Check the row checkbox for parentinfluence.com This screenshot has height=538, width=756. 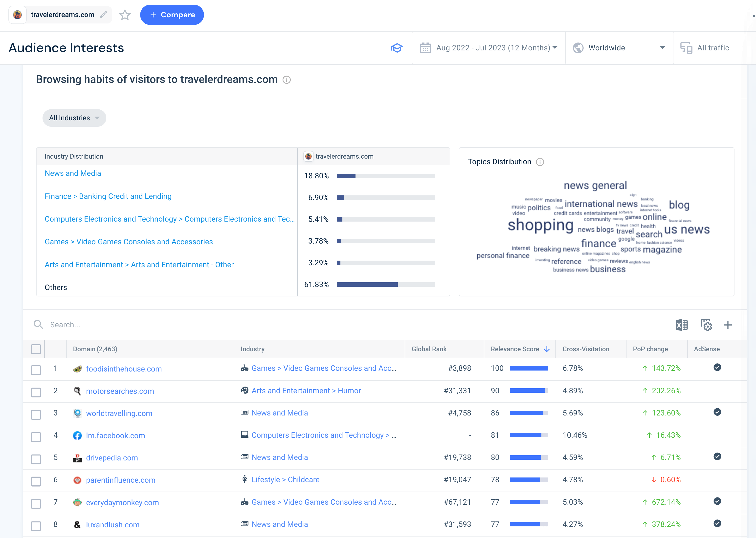pyautogui.click(x=36, y=481)
